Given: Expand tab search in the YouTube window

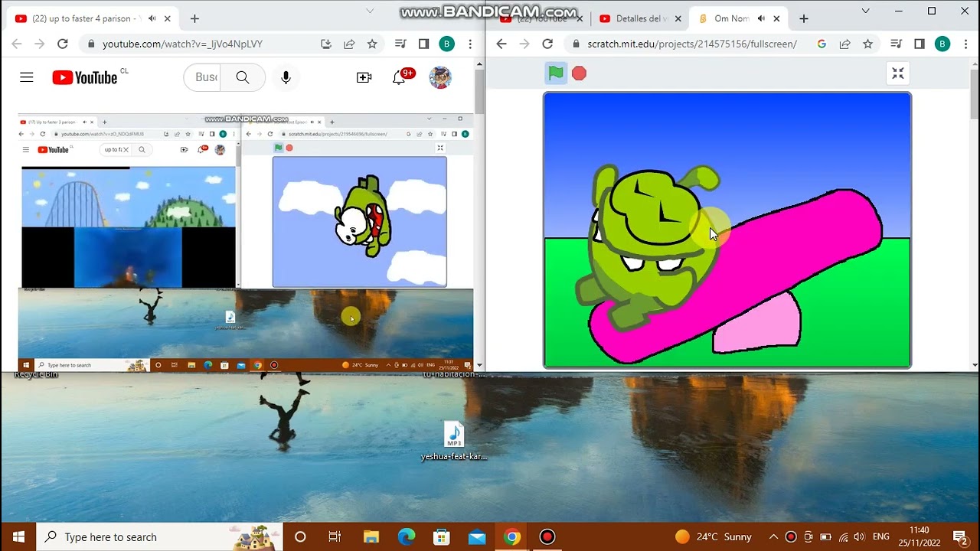Looking at the screenshot, I should (x=370, y=11).
